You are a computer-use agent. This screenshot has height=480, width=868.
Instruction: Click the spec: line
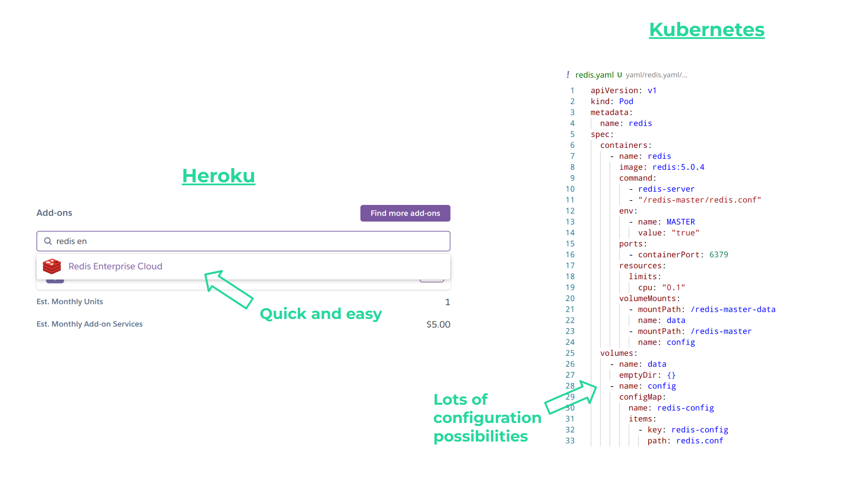pyautogui.click(x=602, y=134)
